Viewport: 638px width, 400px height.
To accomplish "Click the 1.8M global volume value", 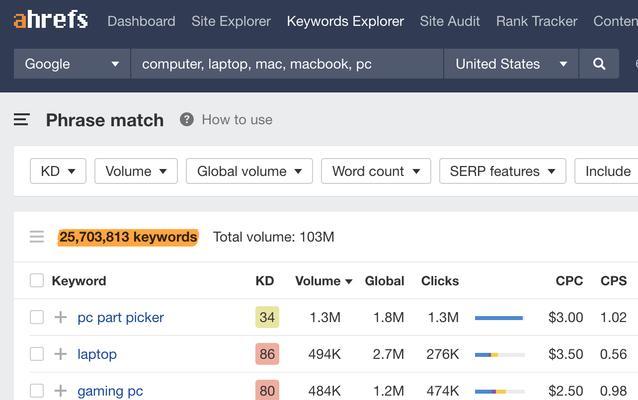I will pyautogui.click(x=389, y=317).
